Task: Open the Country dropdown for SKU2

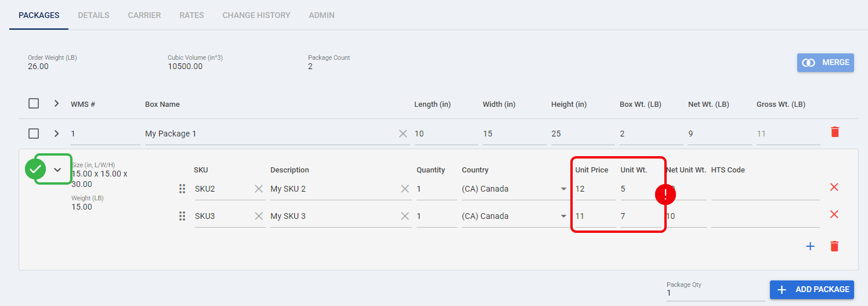Action: coord(515,189)
